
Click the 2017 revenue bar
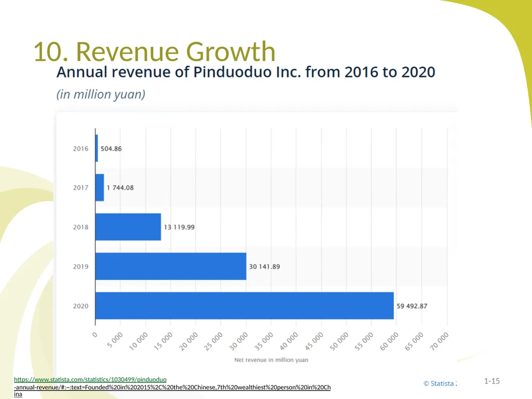[100, 188]
